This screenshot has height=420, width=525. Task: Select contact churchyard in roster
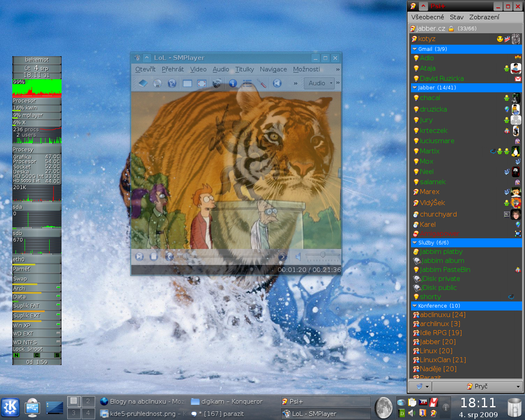[466, 215]
